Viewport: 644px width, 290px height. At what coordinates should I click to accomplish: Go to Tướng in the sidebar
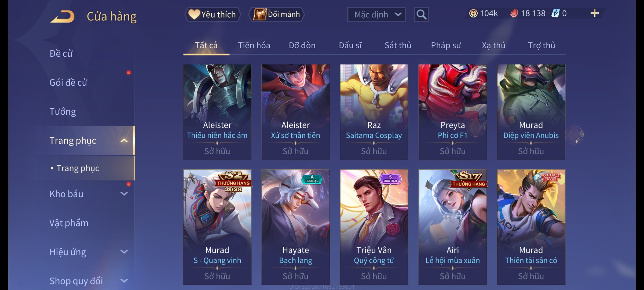63,111
